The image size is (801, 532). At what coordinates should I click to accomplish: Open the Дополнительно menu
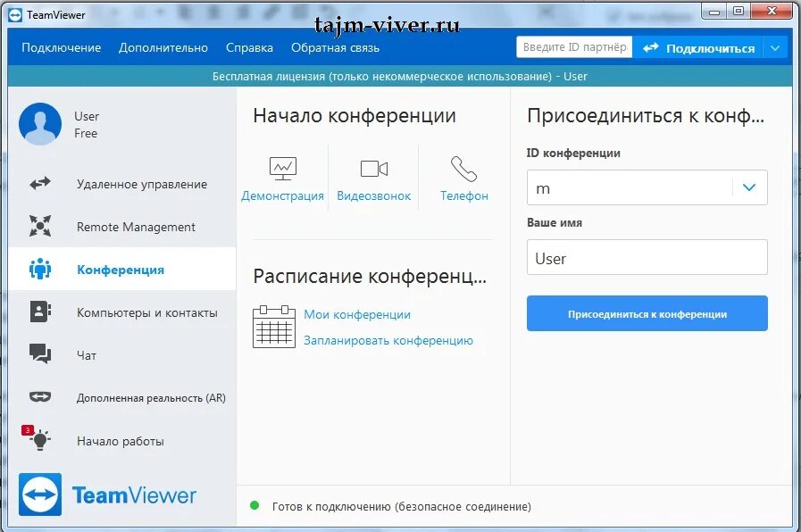[x=163, y=48]
